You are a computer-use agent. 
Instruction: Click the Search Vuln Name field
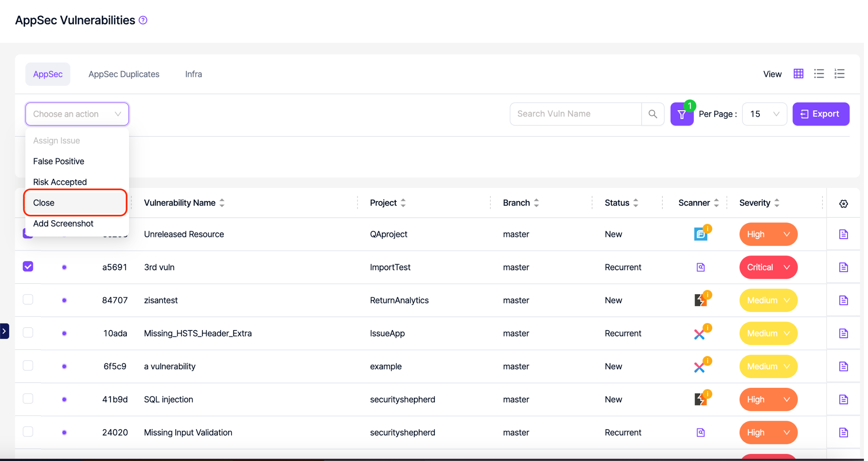point(575,114)
